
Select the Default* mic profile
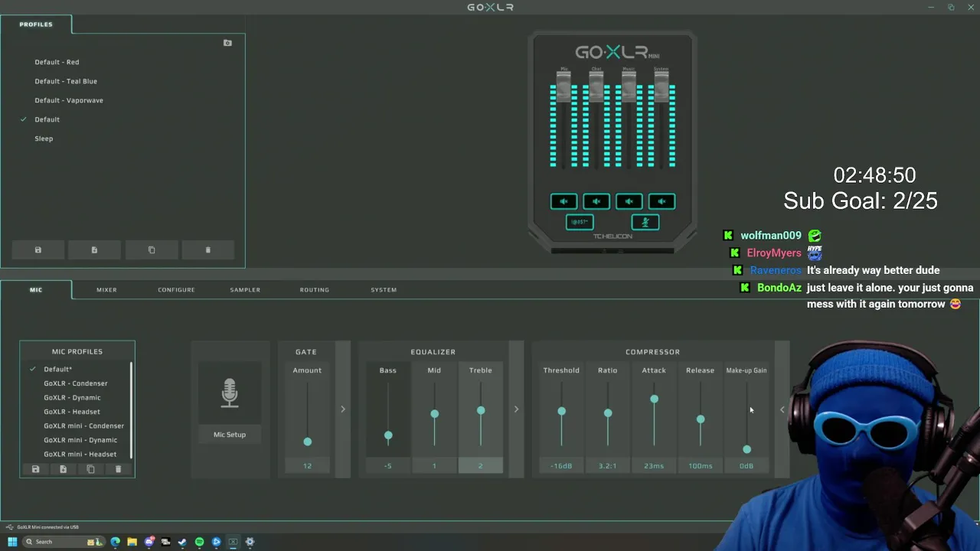pyautogui.click(x=57, y=370)
